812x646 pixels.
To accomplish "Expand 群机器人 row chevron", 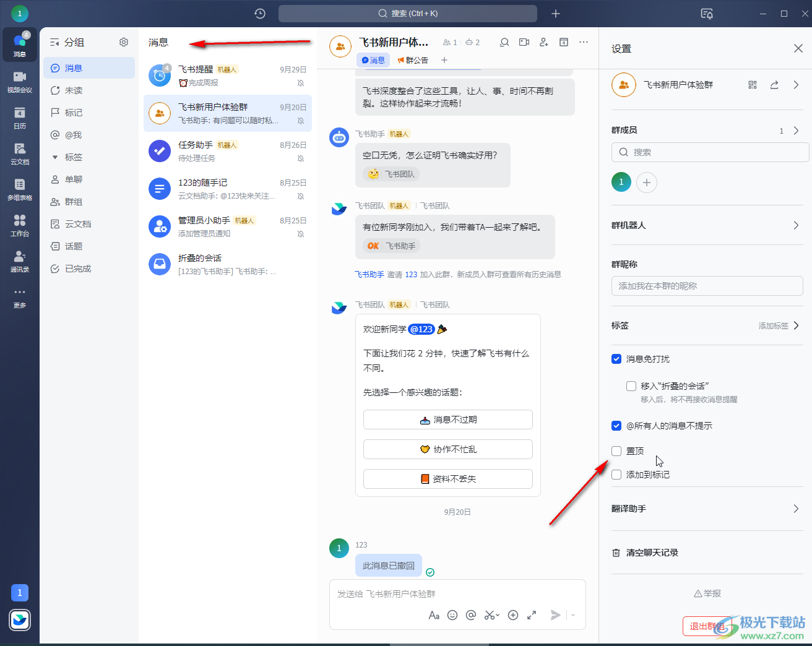I will coord(796,225).
